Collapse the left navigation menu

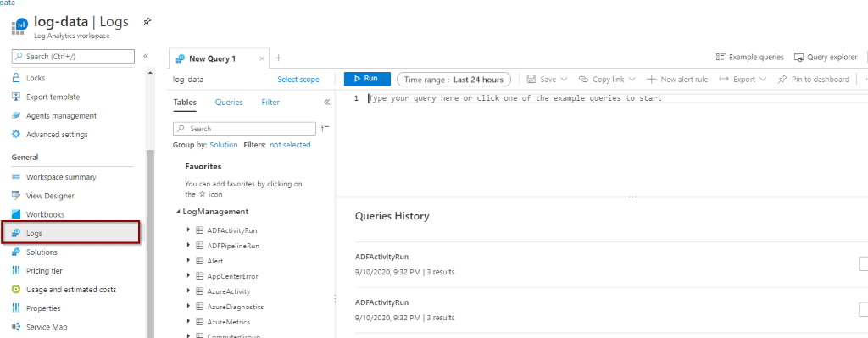point(146,57)
